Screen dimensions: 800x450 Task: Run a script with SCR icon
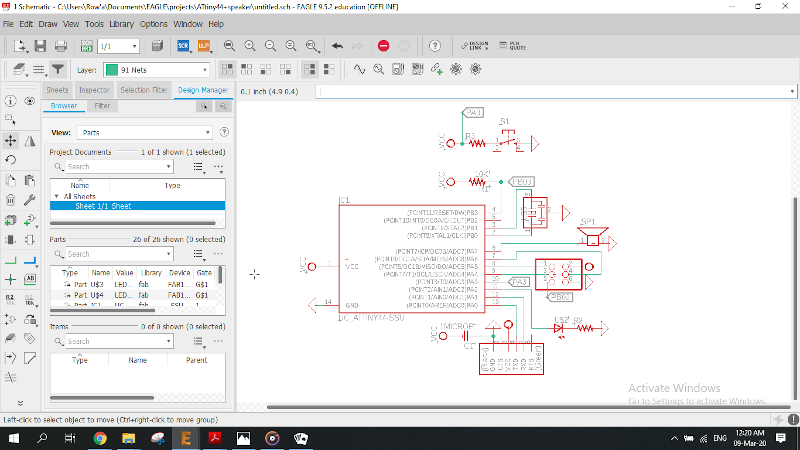click(183, 46)
